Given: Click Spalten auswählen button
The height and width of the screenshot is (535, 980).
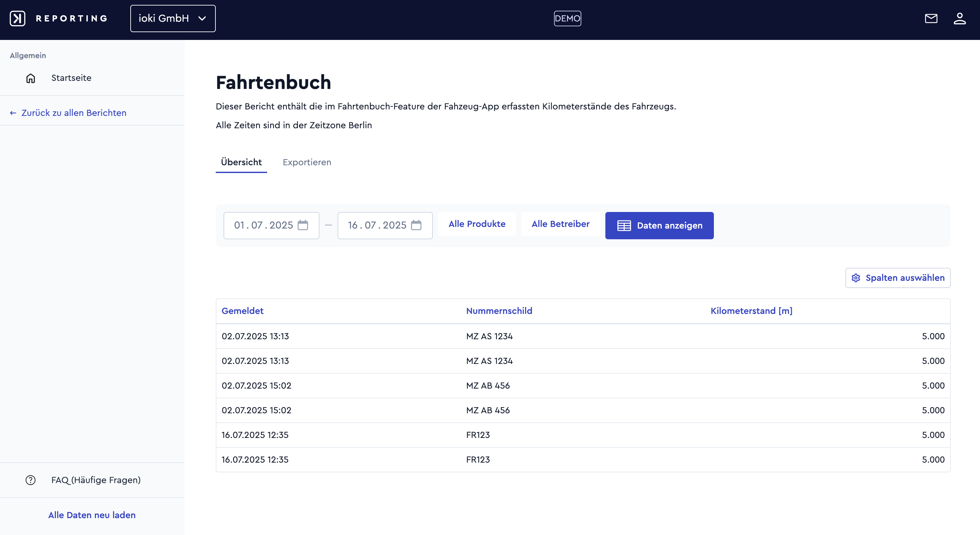Looking at the screenshot, I should pos(897,278).
